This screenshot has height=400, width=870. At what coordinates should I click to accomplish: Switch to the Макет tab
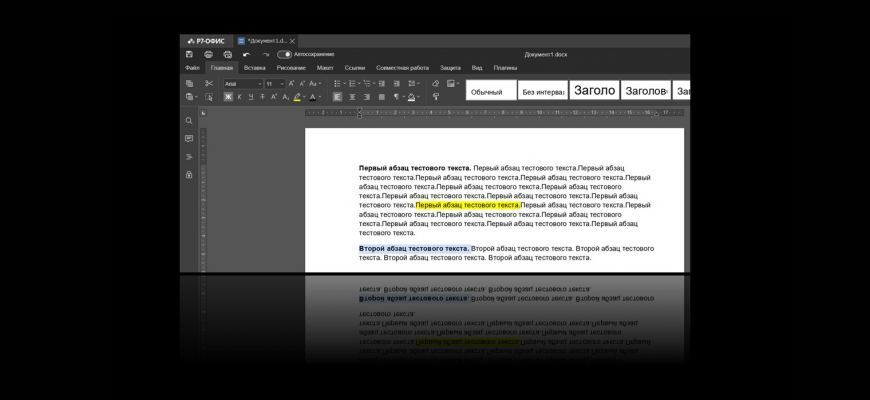coord(325,68)
